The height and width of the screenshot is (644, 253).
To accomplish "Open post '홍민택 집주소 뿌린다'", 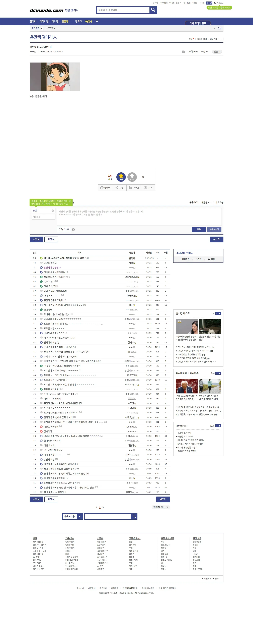I will coord(53,300).
